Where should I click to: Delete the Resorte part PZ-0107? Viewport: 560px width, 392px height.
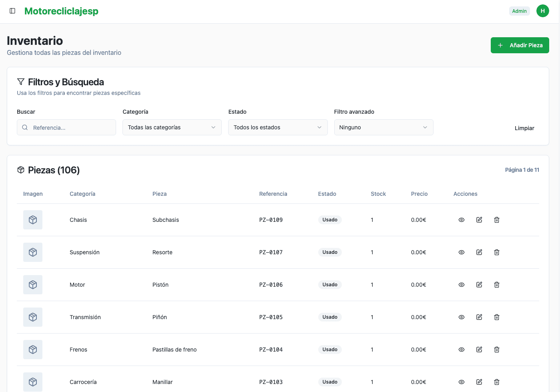click(x=497, y=252)
